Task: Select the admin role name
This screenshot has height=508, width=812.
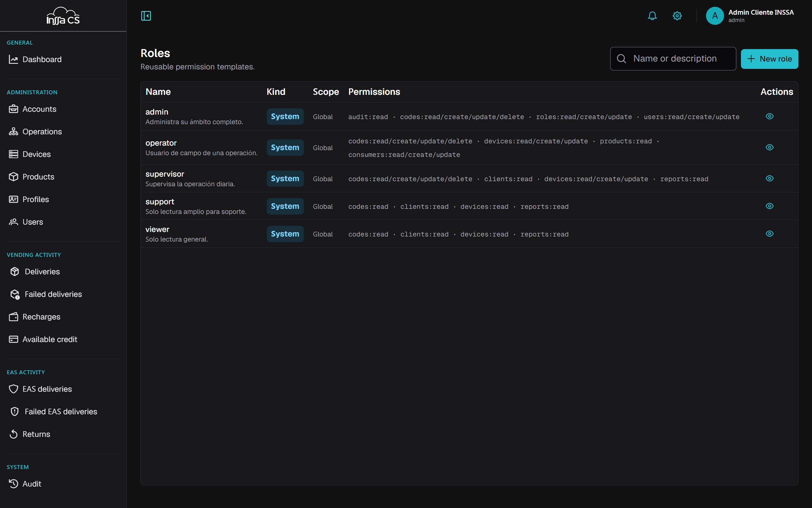Action: click(x=157, y=112)
